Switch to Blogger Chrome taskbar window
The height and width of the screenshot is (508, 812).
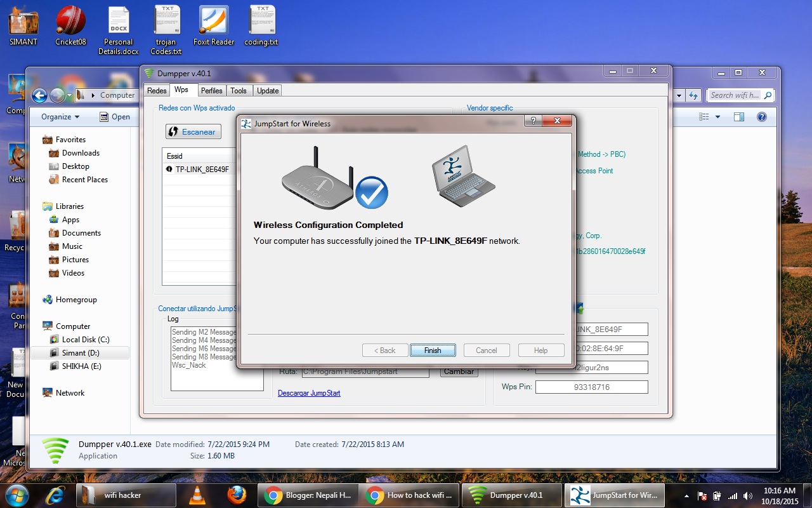click(x=308, y=495)
